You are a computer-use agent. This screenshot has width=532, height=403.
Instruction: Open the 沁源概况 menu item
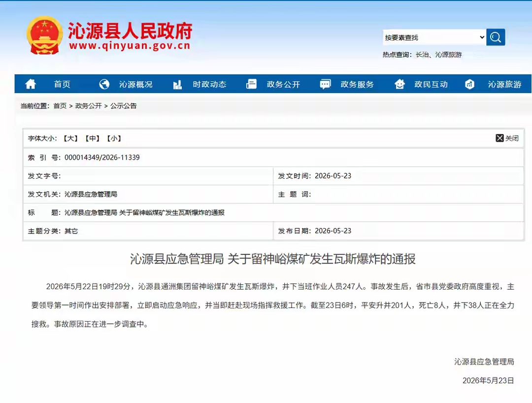click(136, 84)
